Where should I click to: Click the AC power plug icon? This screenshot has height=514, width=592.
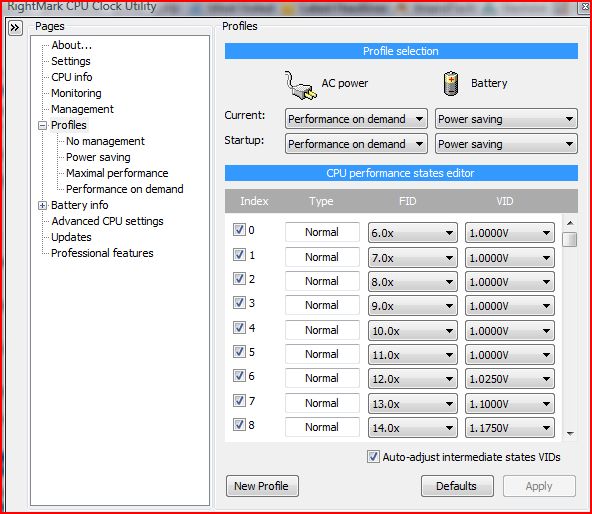(300, 85)
